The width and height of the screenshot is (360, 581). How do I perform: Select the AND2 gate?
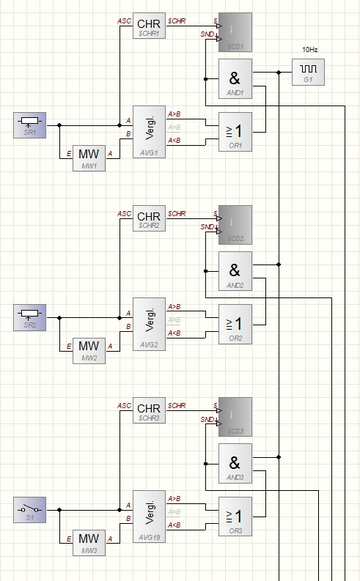[235, 271]
